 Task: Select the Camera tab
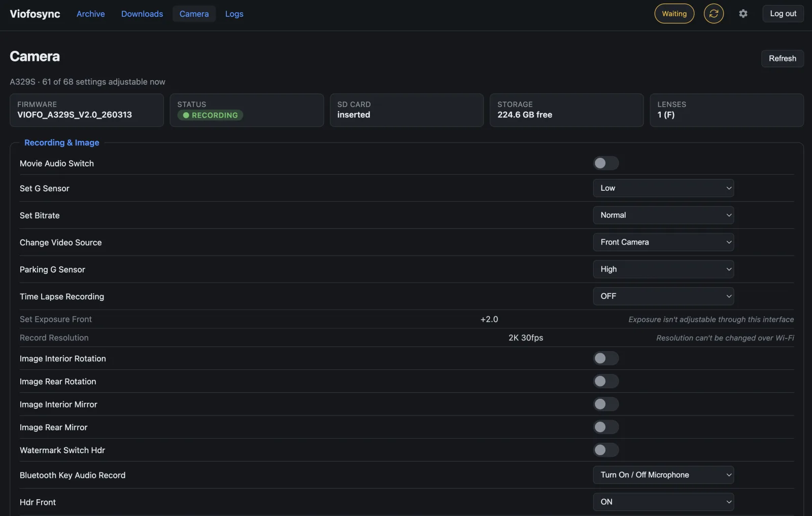pos(194,14)
